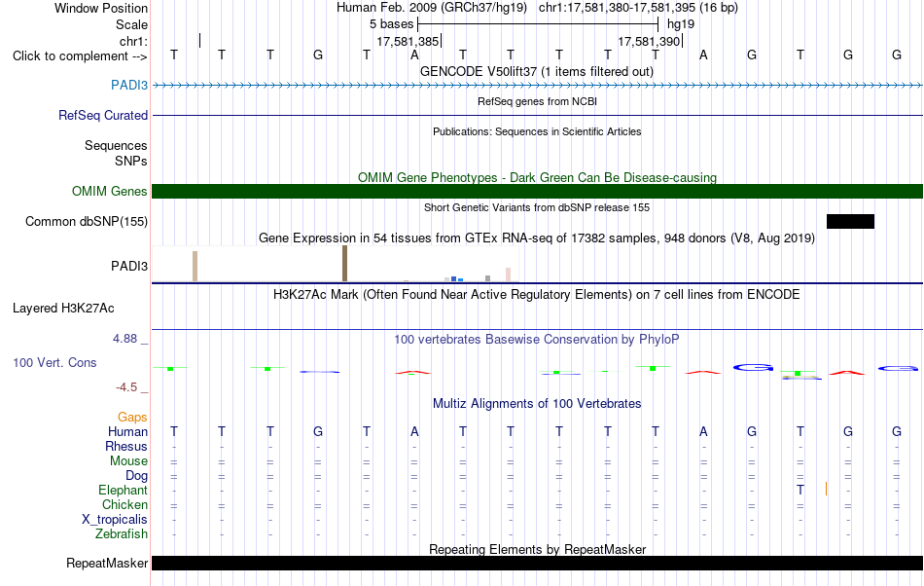Click the Mouse species label

pyautogui.click(x=128, y=461)
